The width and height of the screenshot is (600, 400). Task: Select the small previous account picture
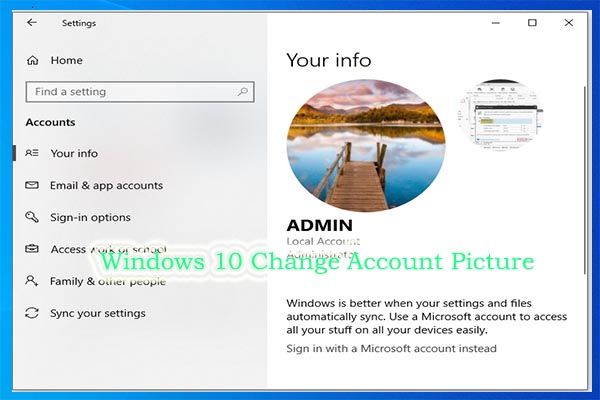click(501, 114)
